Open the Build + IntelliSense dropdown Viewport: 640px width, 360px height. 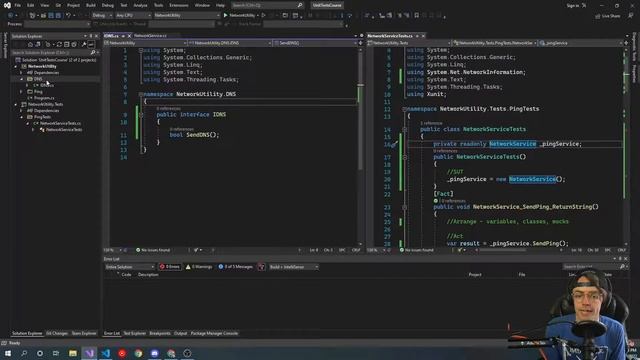(x=293, y=267)
